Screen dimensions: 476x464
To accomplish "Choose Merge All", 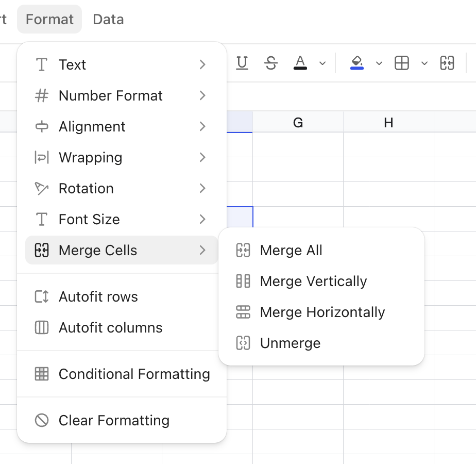I will (321, 251).
